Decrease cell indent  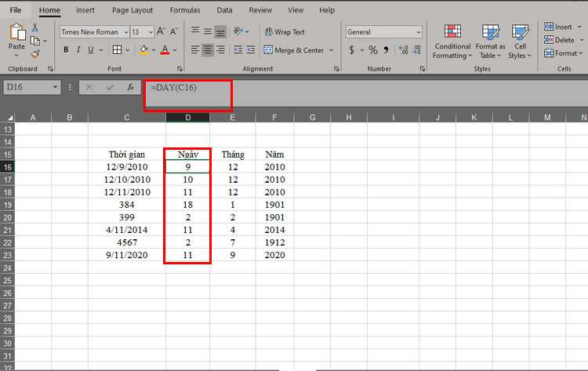(x=238, y=49)
